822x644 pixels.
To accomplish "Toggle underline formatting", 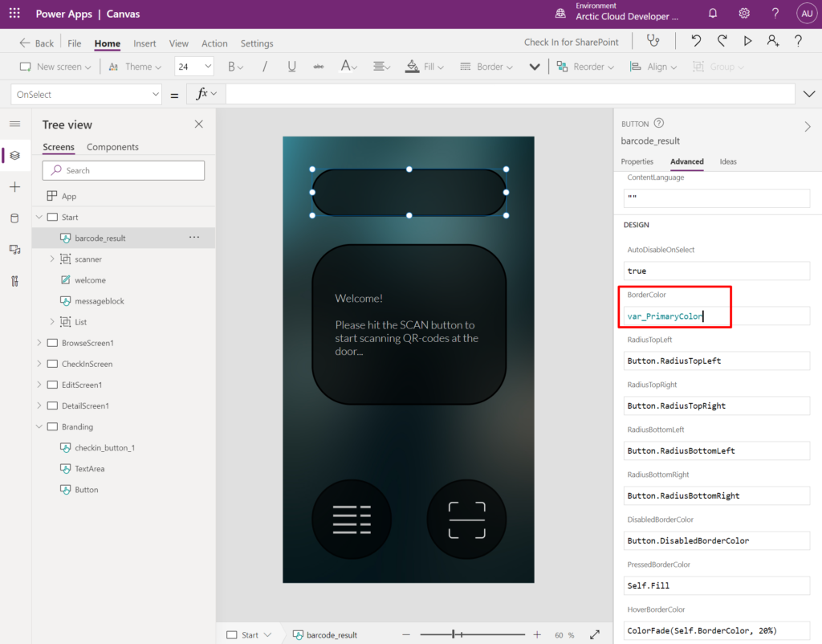I will click(x=292, y=67).
